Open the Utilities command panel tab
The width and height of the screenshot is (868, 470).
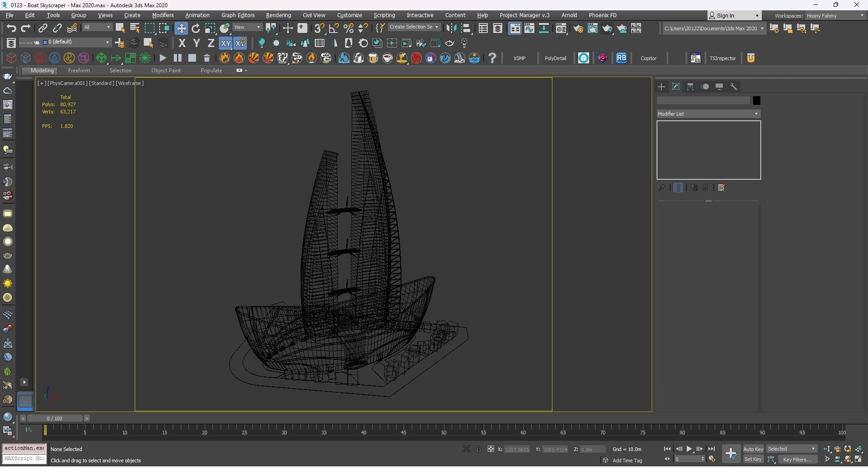tap(734, 87)
